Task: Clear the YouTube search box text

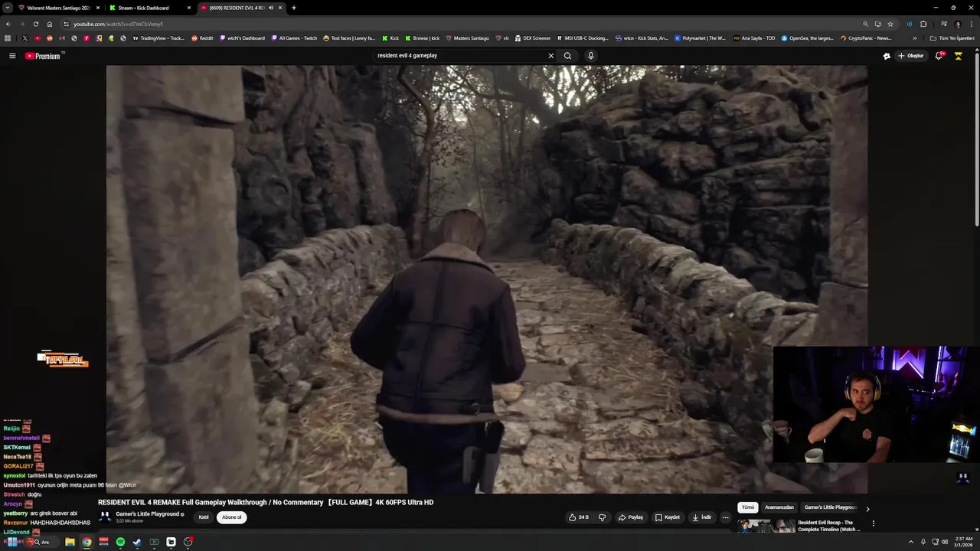Action: [x=550, y=56]
